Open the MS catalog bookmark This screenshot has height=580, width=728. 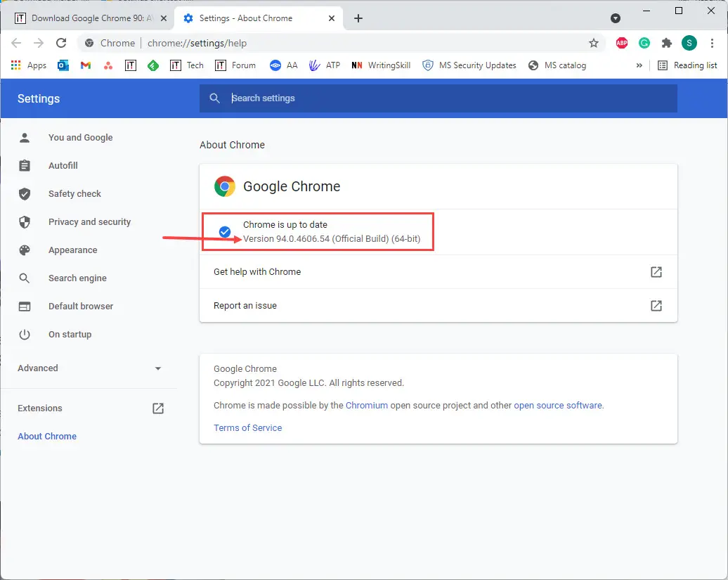[557, 65]
